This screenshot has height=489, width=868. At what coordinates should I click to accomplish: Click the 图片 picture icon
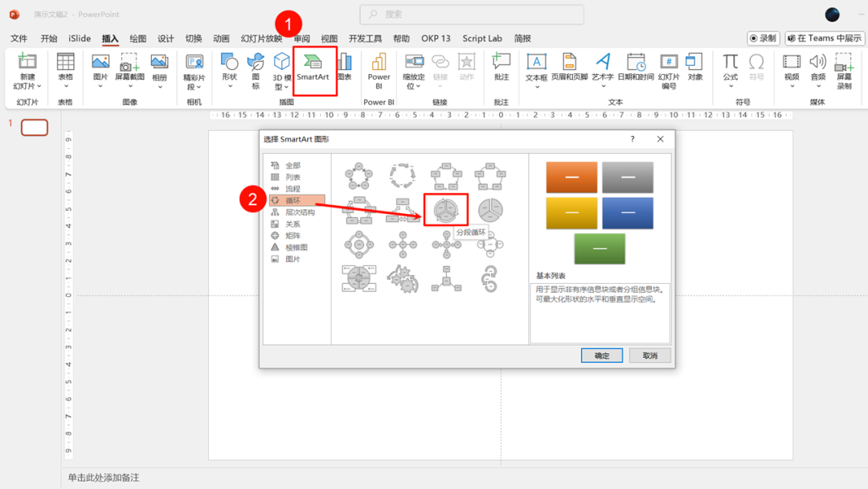point(100,61)
